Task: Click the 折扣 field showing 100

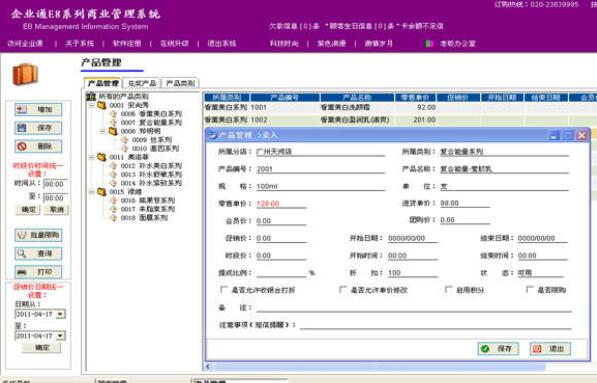Action: tap(413, 273)
